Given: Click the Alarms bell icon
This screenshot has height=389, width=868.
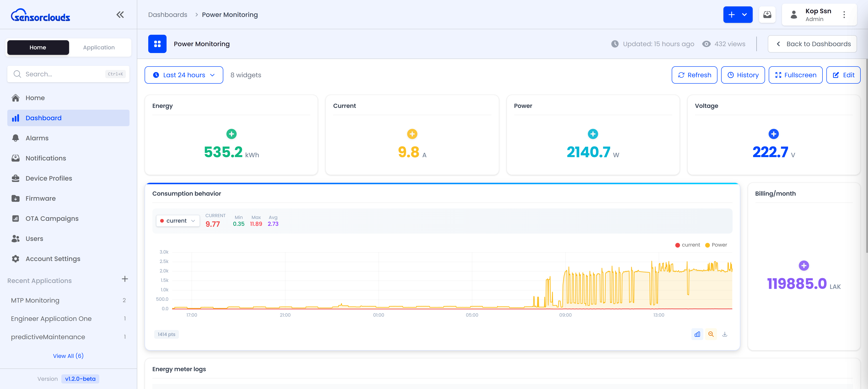Looking at the screenshot, I should 16,138.
